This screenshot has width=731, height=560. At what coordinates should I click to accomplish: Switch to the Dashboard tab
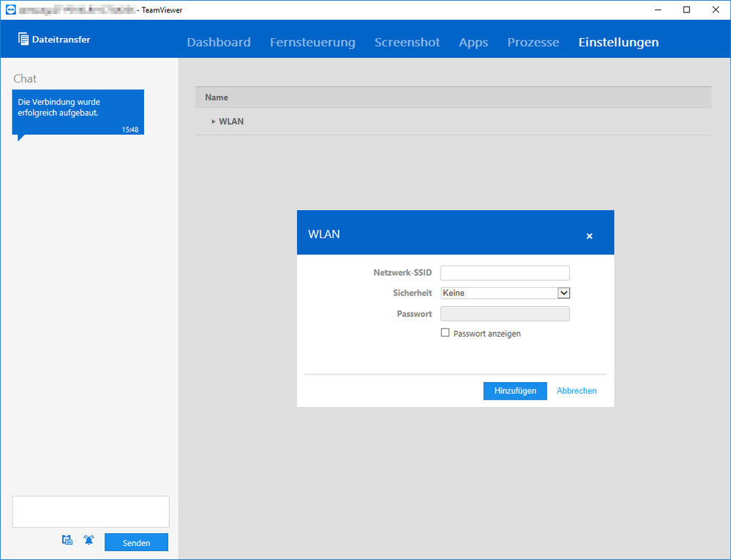click(x=219, y=42)
